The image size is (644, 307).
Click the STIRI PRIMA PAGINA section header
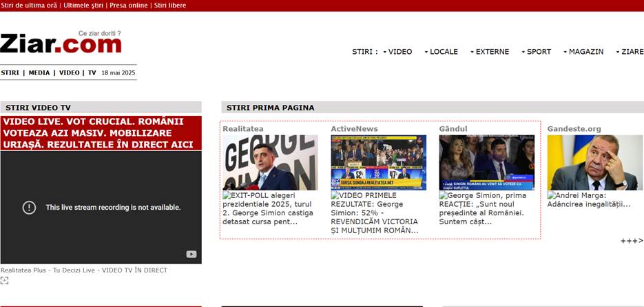433,108
